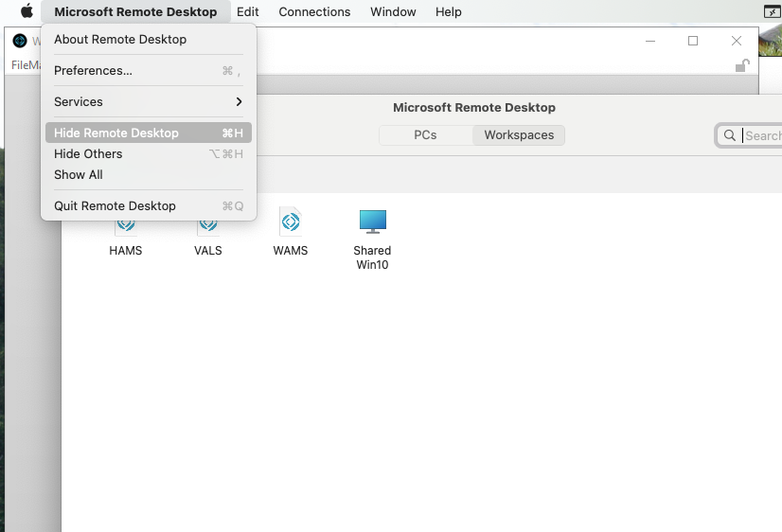Close the background Windows window

737,41
